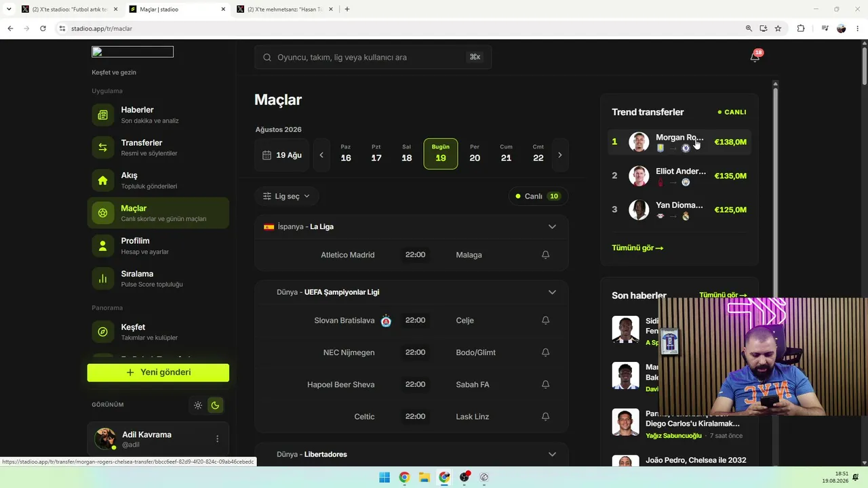
Task: Go back with the browser back arrow
Action: point(10,28)
